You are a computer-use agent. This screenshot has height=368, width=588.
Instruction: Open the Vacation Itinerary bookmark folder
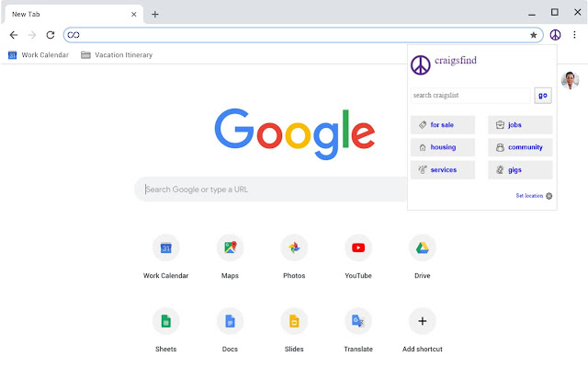[x=117, y=55]
